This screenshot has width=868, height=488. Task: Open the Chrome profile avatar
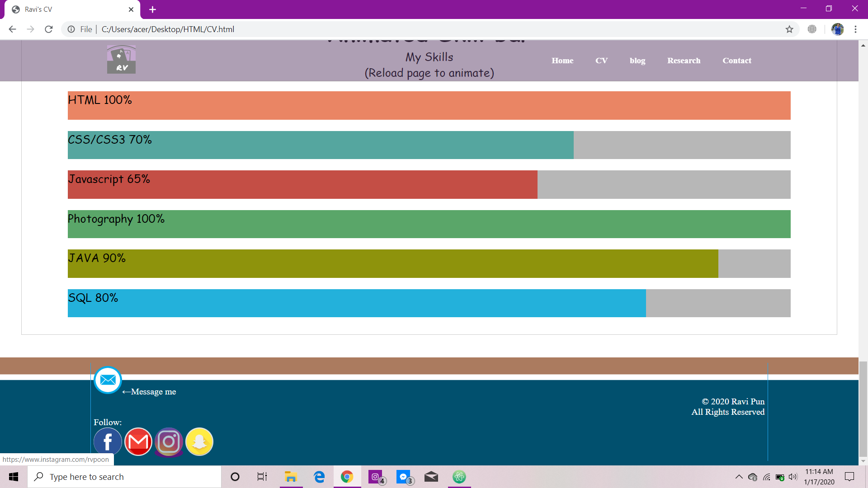pyautogui.click(x=837, y=29)
